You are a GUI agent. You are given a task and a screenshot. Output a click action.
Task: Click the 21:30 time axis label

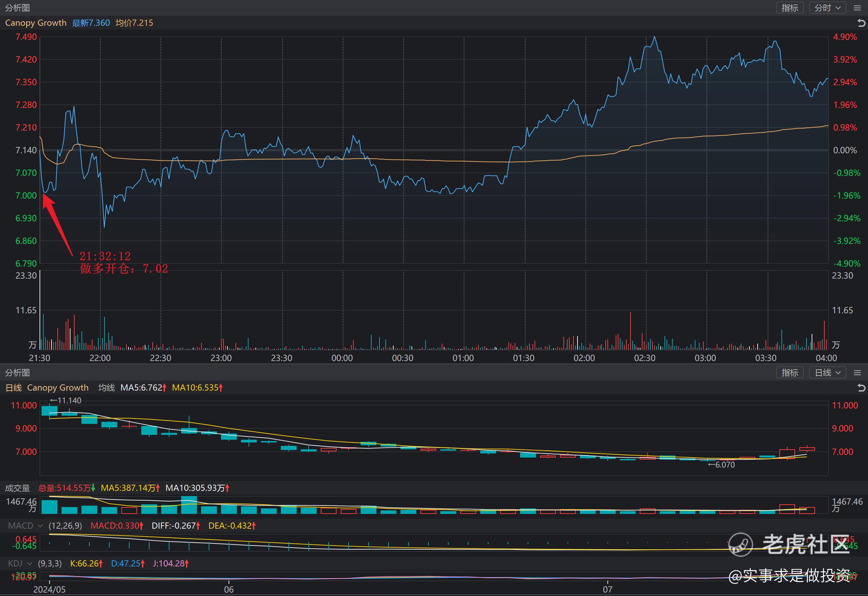[40, 358]
